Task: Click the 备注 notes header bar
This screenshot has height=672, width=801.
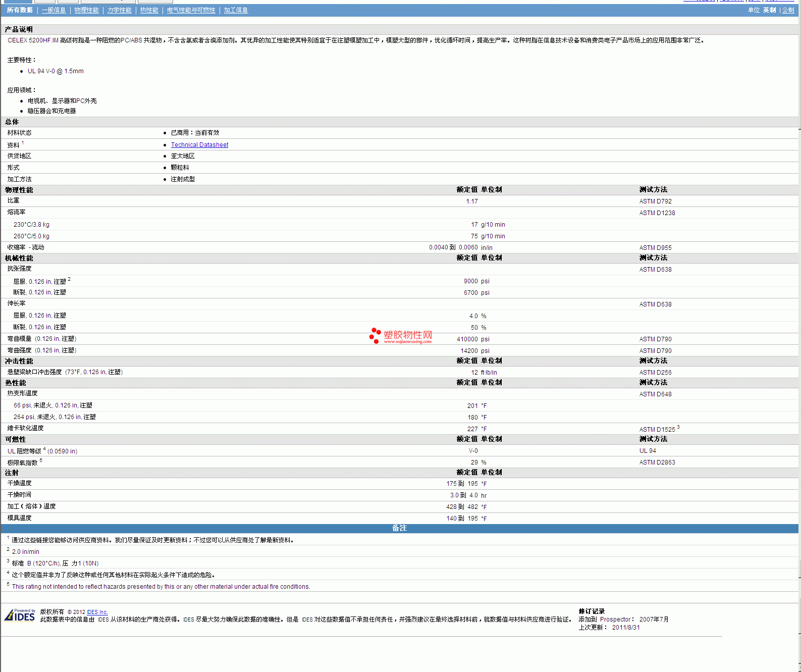Action: (x=399, y=528)
